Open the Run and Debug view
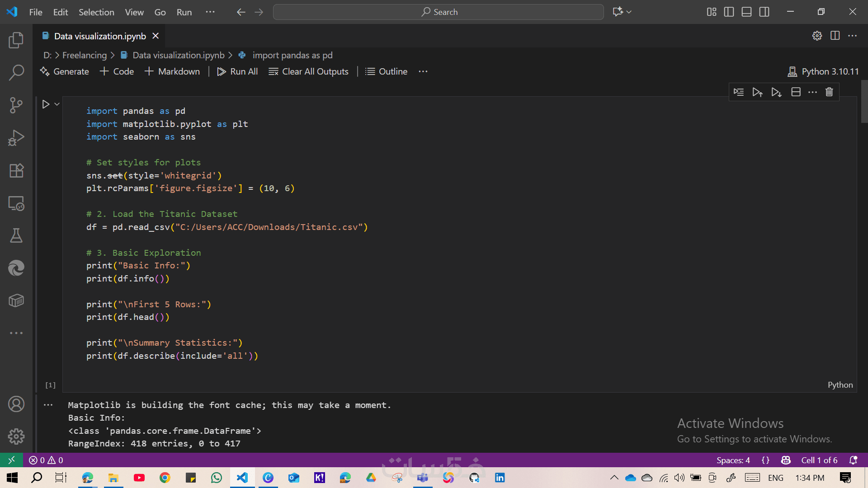868x488 pixels. (16, 138)
